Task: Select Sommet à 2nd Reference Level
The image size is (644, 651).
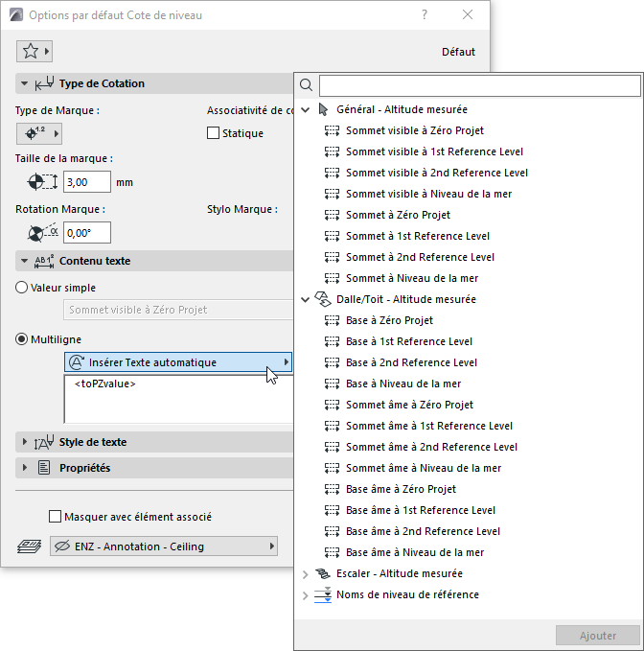Action: 421,257
